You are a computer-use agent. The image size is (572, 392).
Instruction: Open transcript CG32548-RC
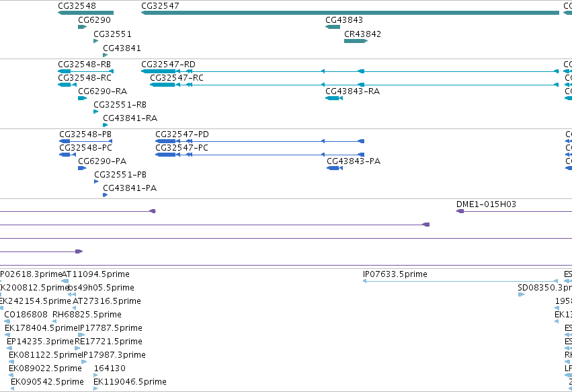point(85,78)
